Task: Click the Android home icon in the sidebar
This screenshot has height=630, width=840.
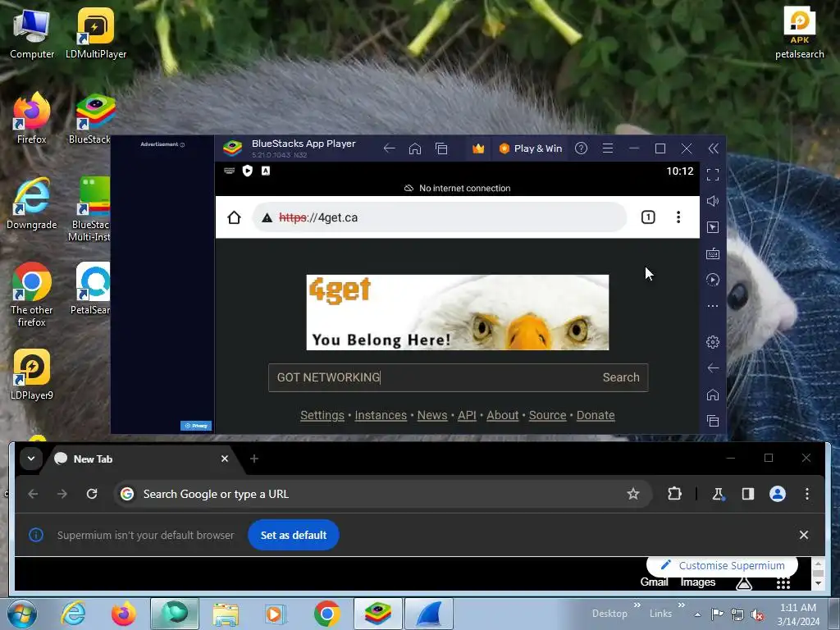Action: pos(713,395)
